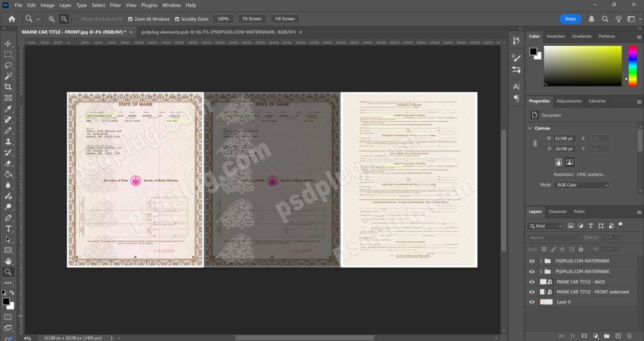The image size is (644, 341).
Task: Select the Eyedropper tool
Action: click(8, 109)
